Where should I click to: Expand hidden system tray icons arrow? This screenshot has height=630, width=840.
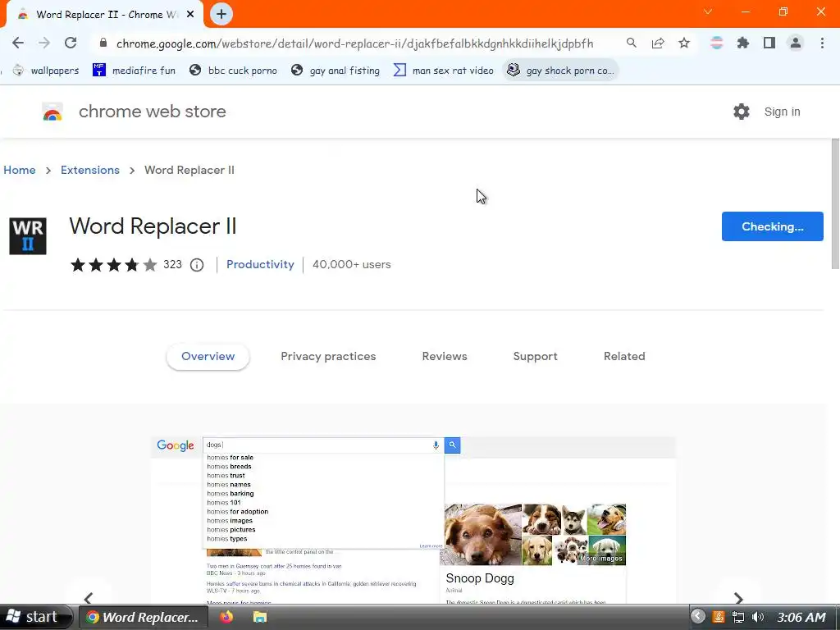click(697, 617)
